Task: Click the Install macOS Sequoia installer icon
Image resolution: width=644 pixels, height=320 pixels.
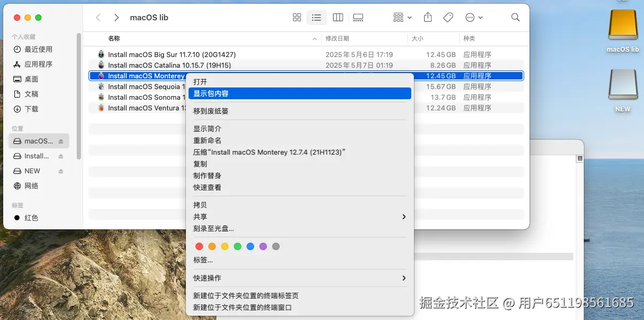Action: 101,86
